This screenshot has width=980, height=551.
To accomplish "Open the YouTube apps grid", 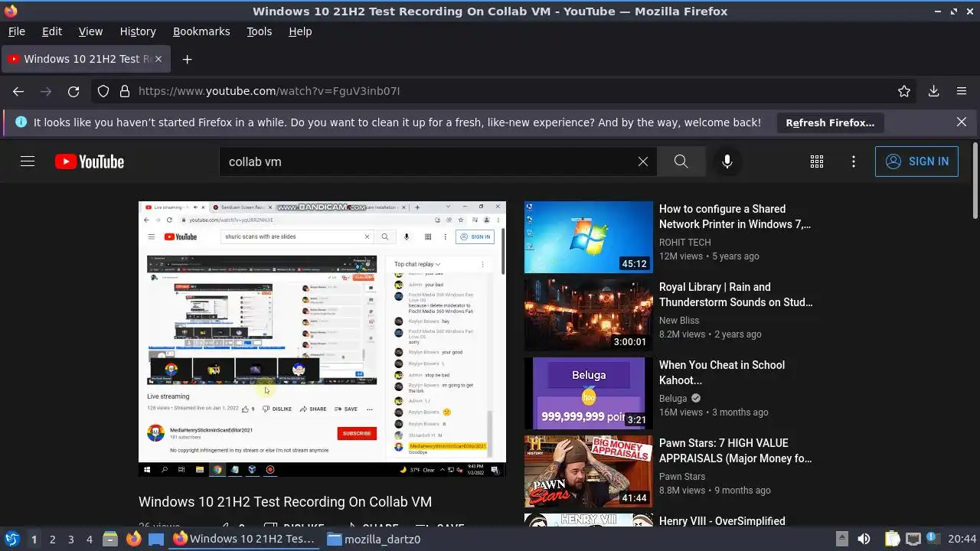I will (x=817, y=161).
